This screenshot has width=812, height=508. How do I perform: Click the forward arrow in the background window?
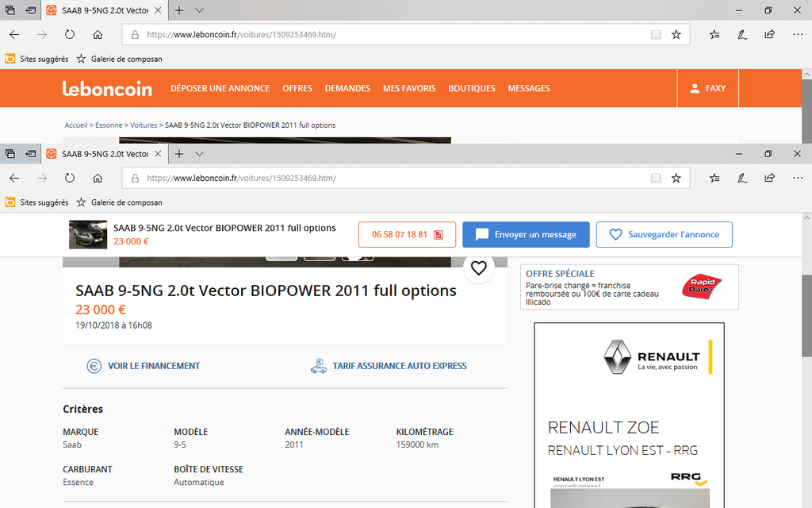coord(42,35)
